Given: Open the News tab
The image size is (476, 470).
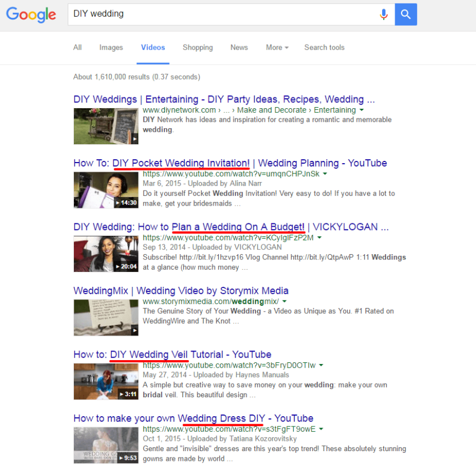Looking at the screenshot, I should [x=239, y=48].
